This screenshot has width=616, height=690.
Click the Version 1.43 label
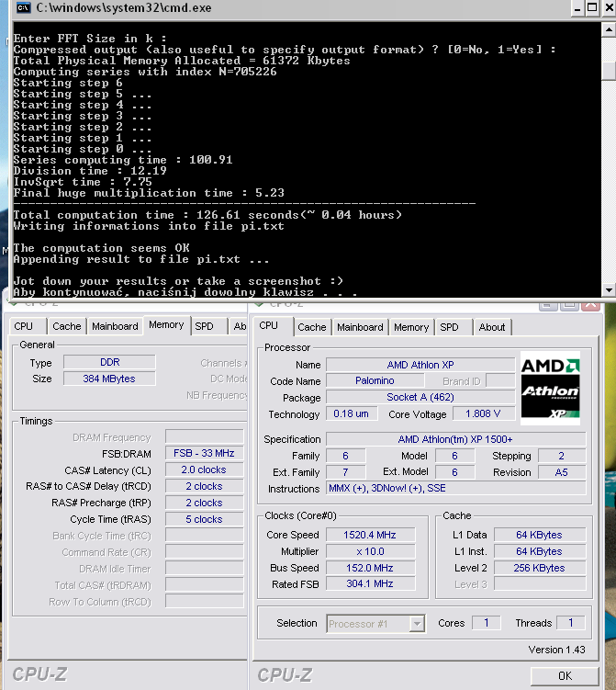tap(556, 650)
